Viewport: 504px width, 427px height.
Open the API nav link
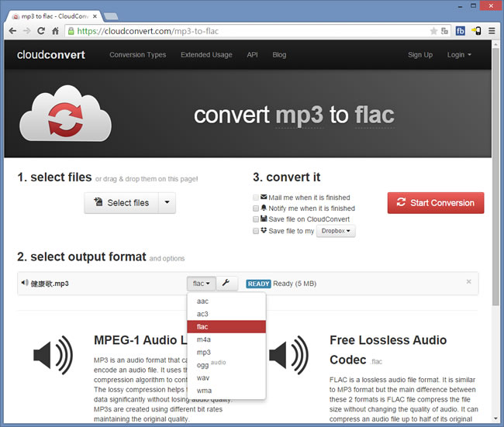(x=252, y=55)
